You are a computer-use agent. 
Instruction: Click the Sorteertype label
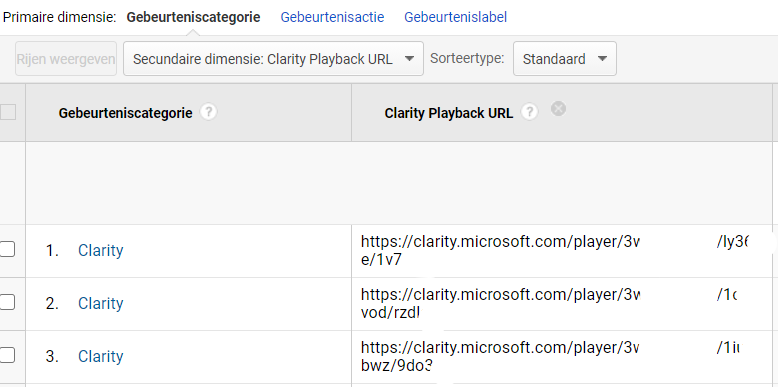[467, 59]
